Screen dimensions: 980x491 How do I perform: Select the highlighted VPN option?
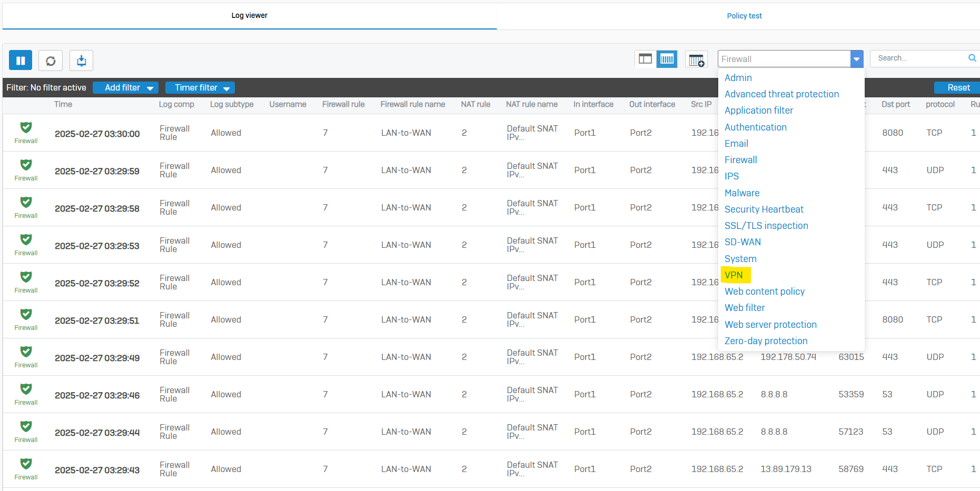734,275
